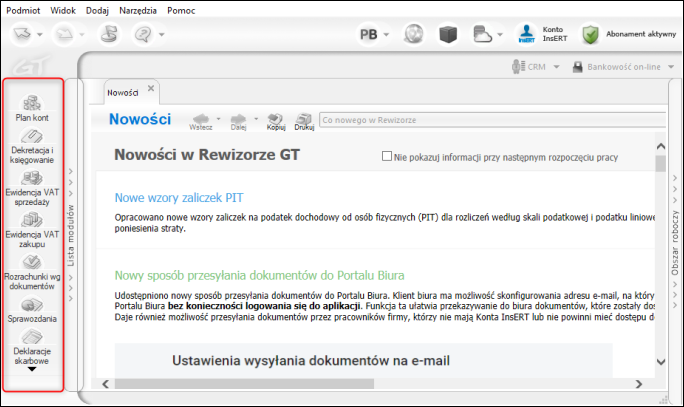Click the first arrow icon in top-left toolbar

(22, 34)
